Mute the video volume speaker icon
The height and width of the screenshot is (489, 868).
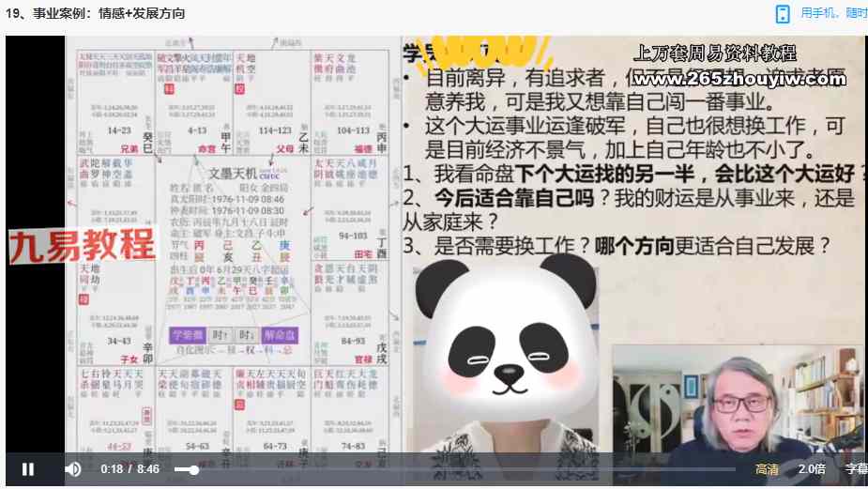point(73,469)
